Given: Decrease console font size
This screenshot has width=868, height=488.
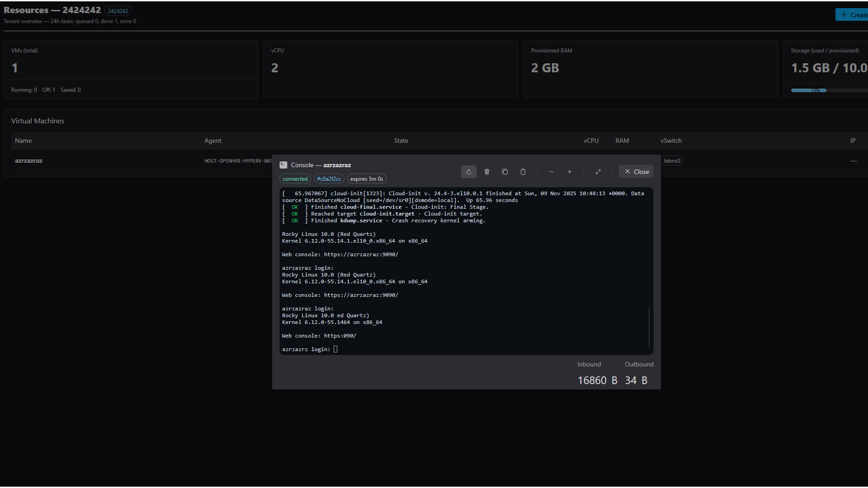Looking at the screenshot, I should (551, 172).
